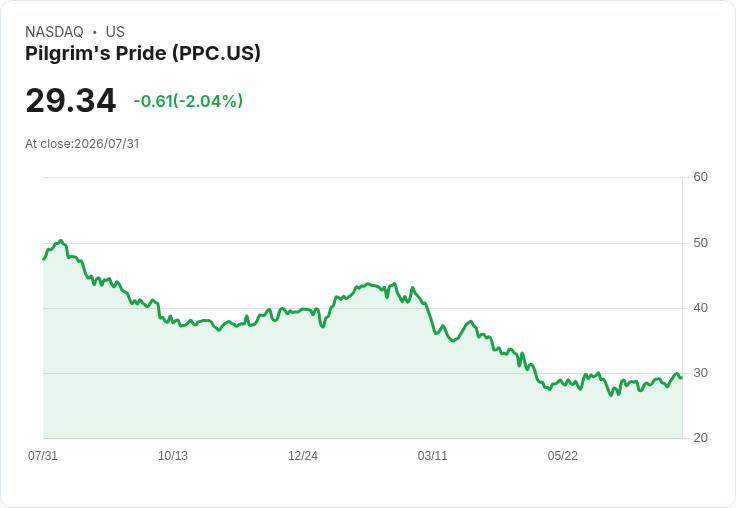This screenshot has width=736, height=508.
Task: Click the 20 y-axis price label
Action: coord(700,438)
